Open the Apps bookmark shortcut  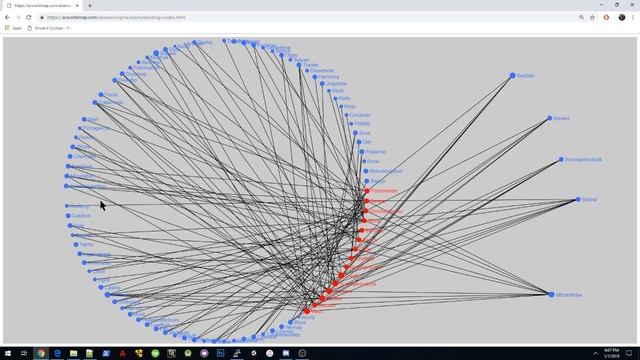click(x=13, y=28)
